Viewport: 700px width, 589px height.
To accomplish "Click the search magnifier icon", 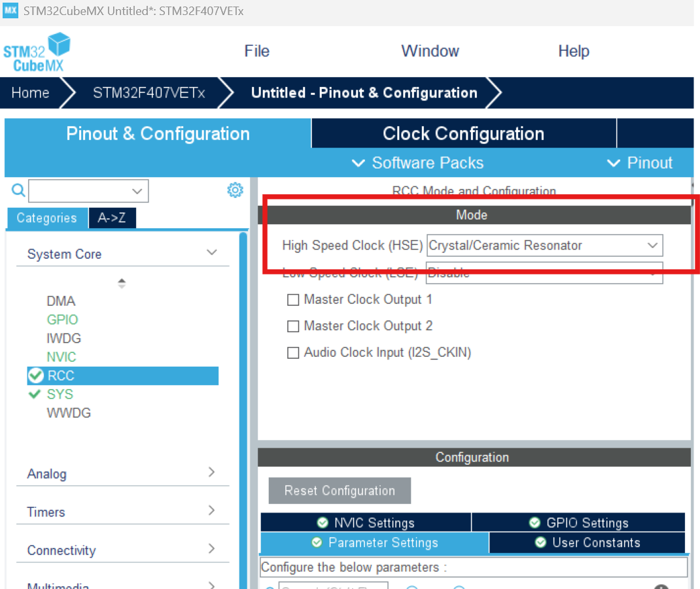I will click(18, 190).
